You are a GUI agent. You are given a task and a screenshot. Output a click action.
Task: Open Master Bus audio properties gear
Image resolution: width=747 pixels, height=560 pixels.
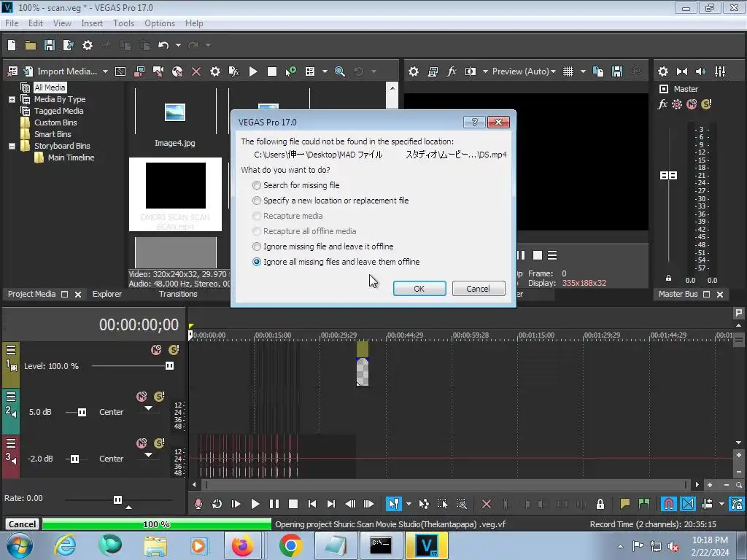662,71
